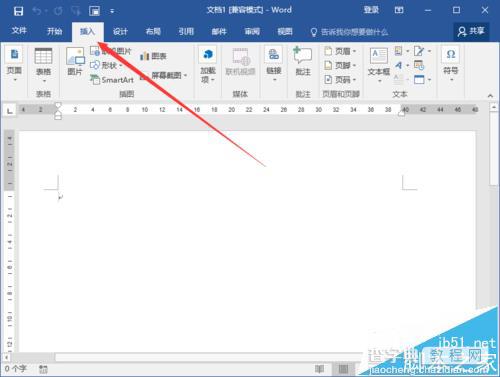Viewport: 500px width, 377px height.
Task: Click the ruler tab selector L box
Action: pyautogui.click(x=10, y=110)
